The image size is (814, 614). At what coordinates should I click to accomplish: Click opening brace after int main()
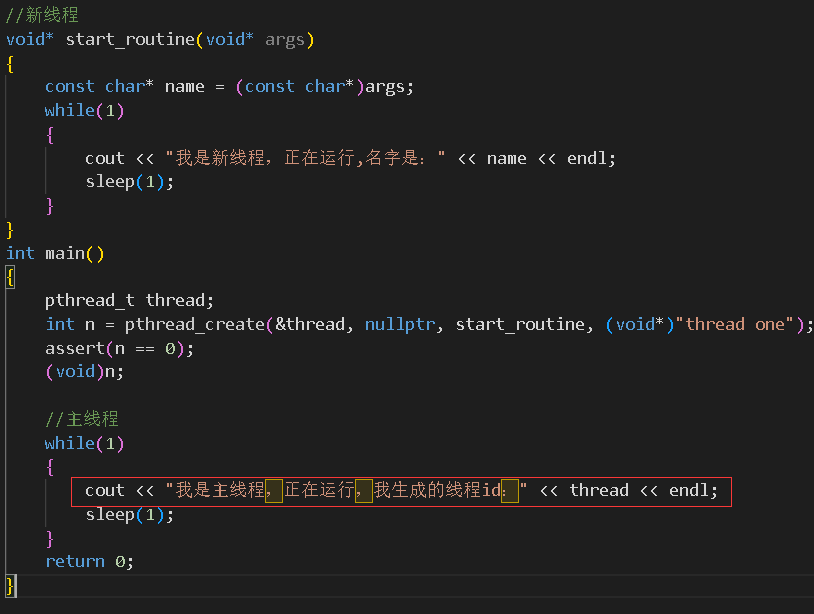tap(10, 277)
